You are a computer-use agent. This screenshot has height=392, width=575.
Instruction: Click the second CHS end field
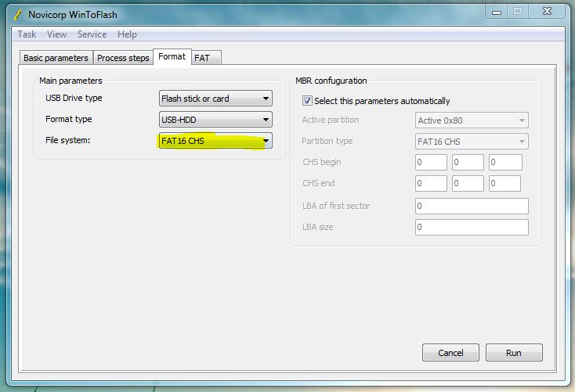468,184
